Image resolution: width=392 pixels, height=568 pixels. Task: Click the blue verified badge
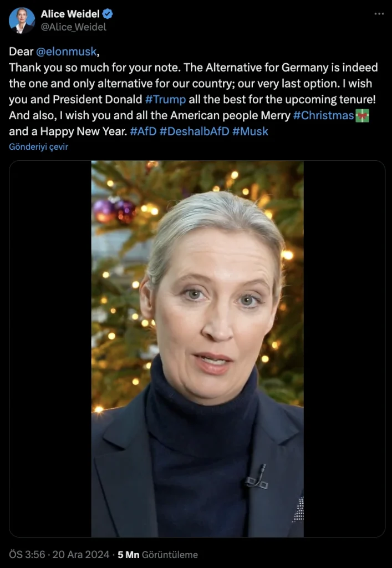coord(108,14)
